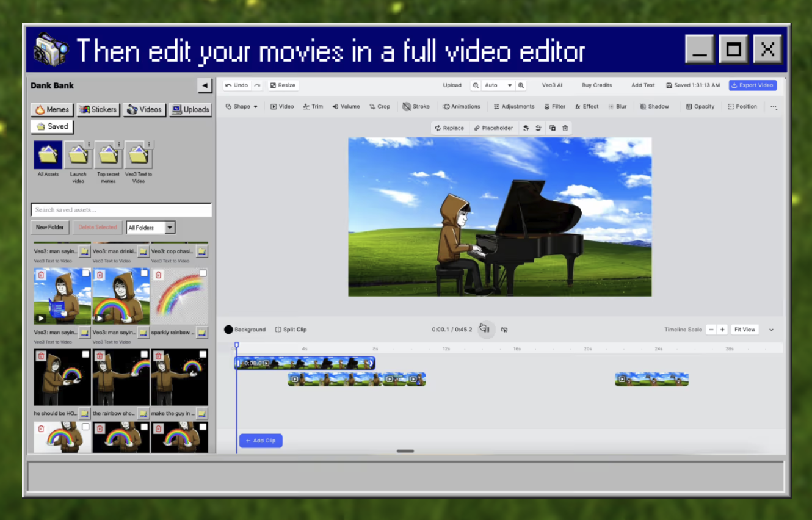Click the trash icon above canvas

pyautogui.click(x=565, y=128)
